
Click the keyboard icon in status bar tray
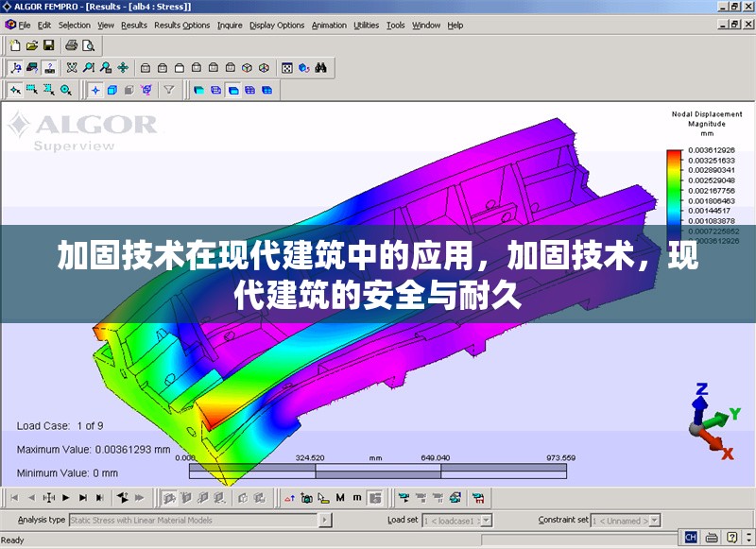(x=712, y=537)
